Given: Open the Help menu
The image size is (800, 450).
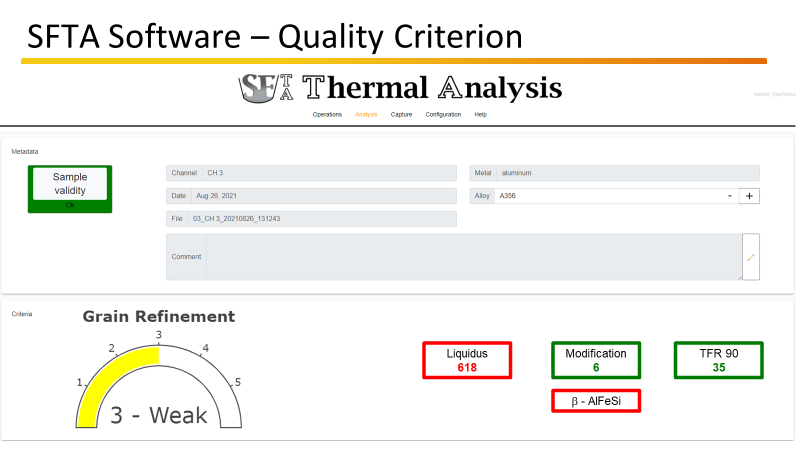Looking at the screenshot, I should [x=480, y=115].
